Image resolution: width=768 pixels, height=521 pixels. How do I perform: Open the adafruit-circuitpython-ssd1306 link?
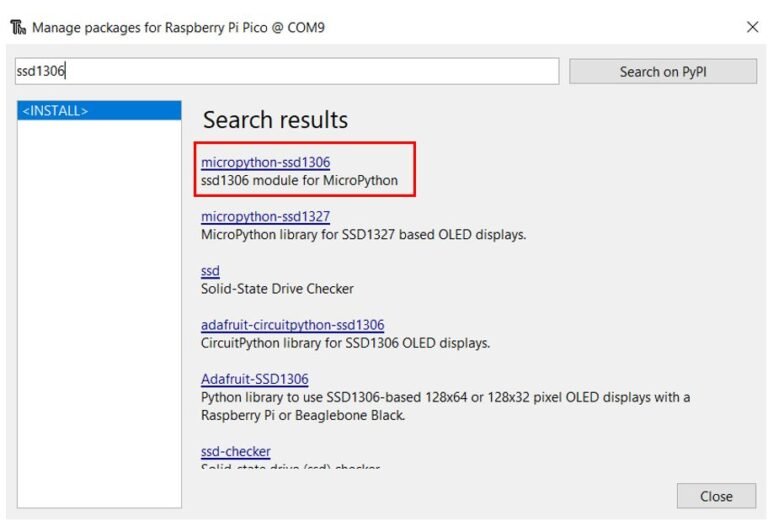tap(292, 325)
